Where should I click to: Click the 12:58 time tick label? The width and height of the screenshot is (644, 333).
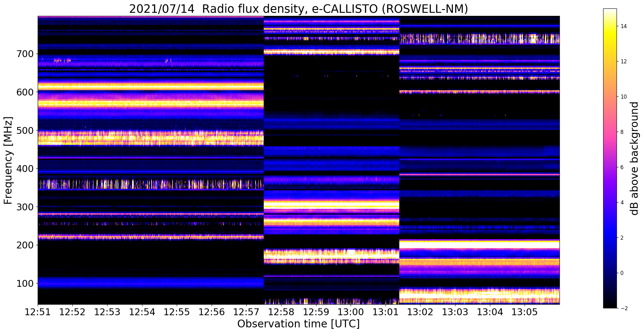281,312
